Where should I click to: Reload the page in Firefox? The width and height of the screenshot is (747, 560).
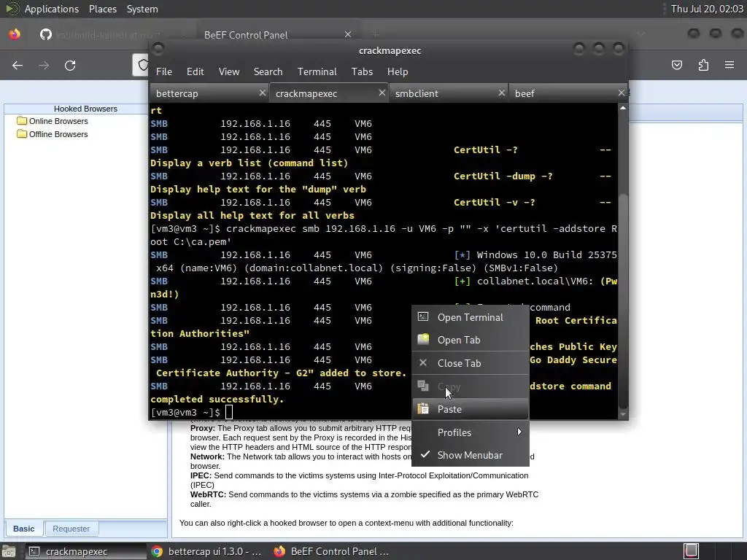click(70, 65)
